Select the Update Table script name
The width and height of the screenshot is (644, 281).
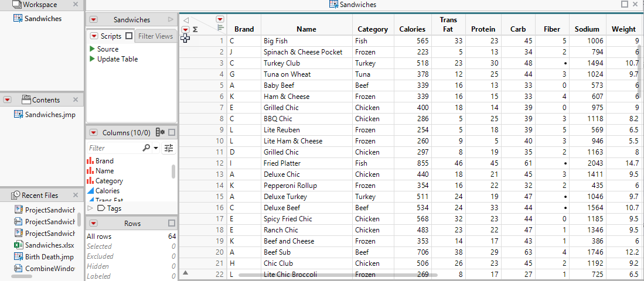point(117,59)
